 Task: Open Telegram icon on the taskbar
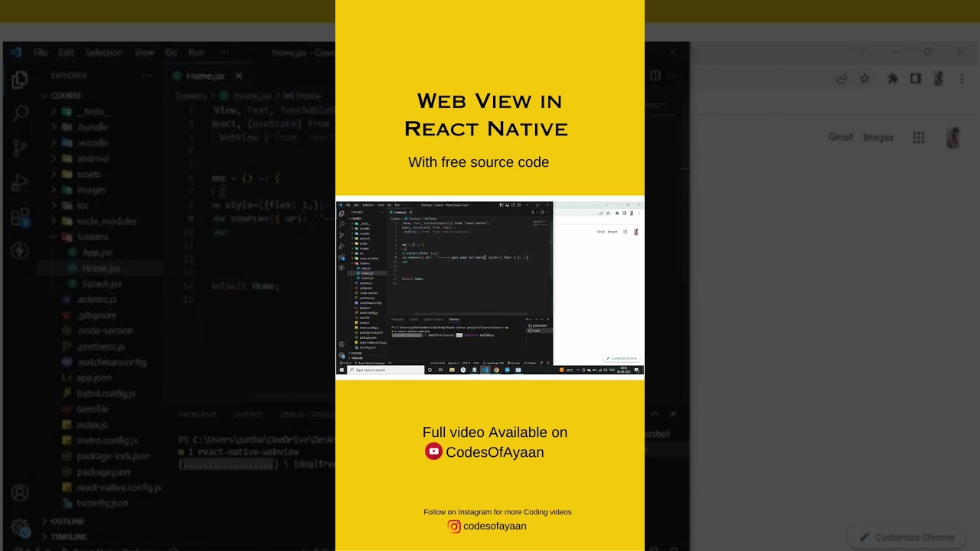point(507,370)
